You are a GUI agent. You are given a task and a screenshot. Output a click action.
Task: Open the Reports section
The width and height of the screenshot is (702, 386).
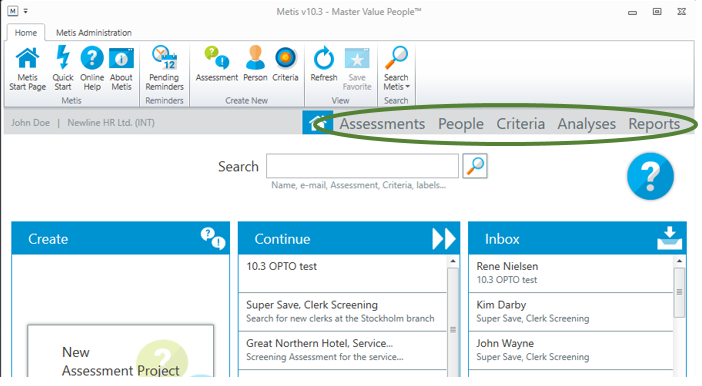(x=654, y=124)
